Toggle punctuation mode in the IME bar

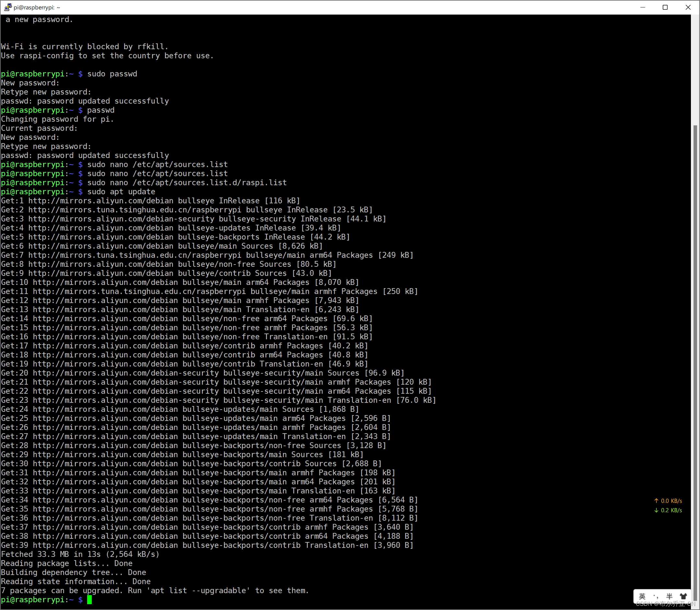tap(656, 596)
